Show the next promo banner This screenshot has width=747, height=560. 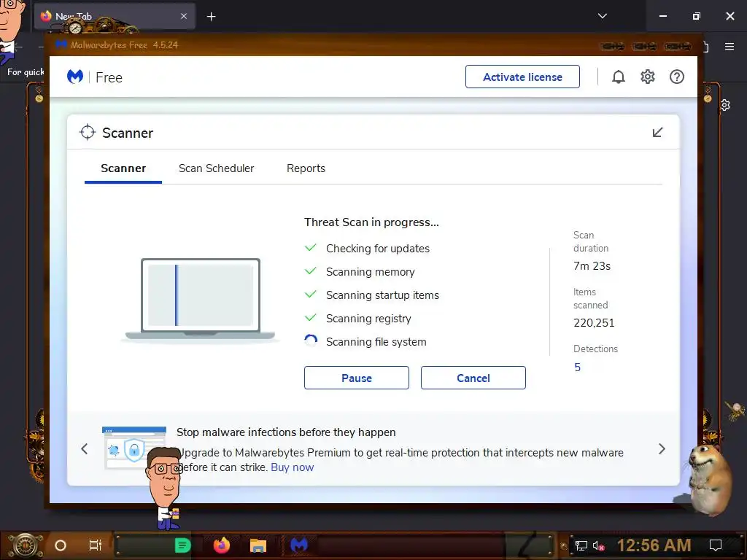coord(662,448)
